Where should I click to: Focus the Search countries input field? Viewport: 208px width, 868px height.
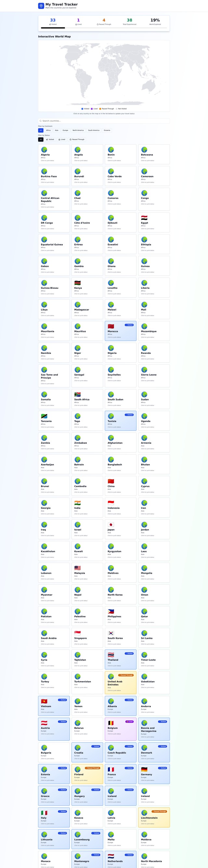(x=104, y=121)
